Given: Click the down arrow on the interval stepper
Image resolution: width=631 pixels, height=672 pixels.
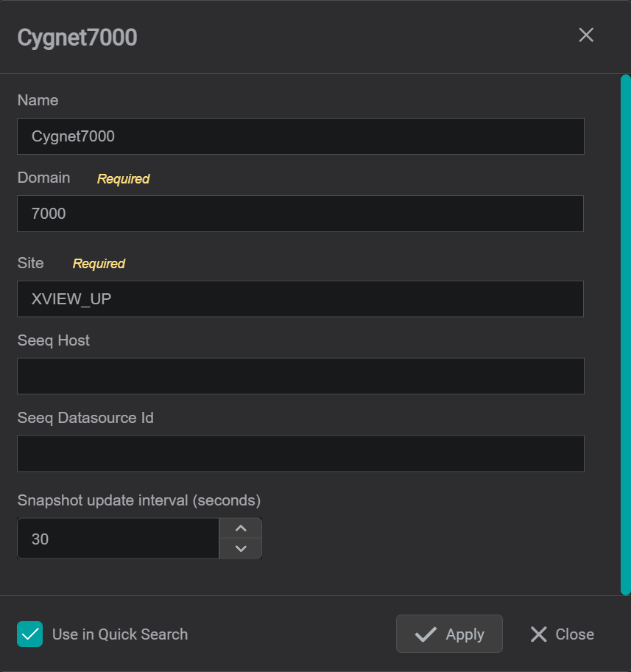Looking at the screenshot, I should (x=240, y=549).
